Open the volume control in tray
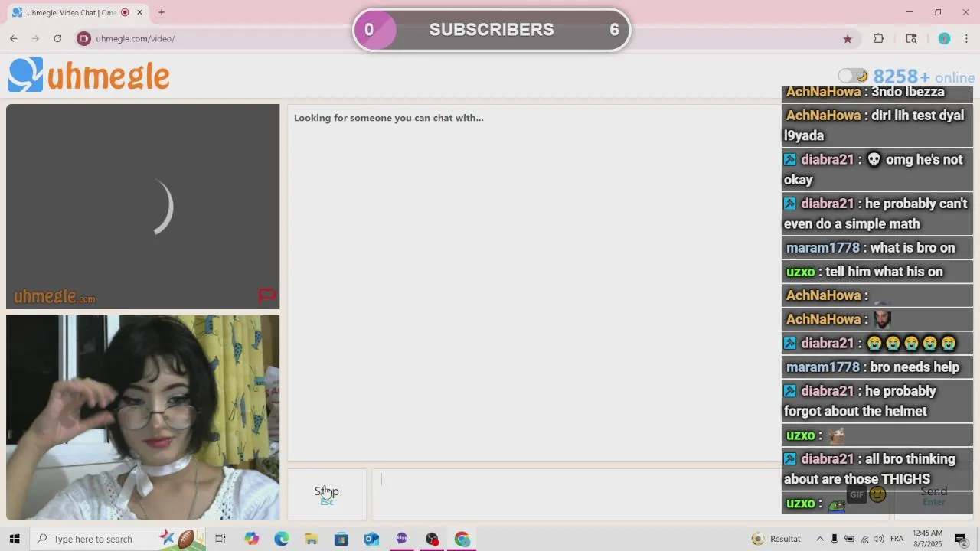Image resolution: width=980 pixels, height=551 pixels. (879, 539)
